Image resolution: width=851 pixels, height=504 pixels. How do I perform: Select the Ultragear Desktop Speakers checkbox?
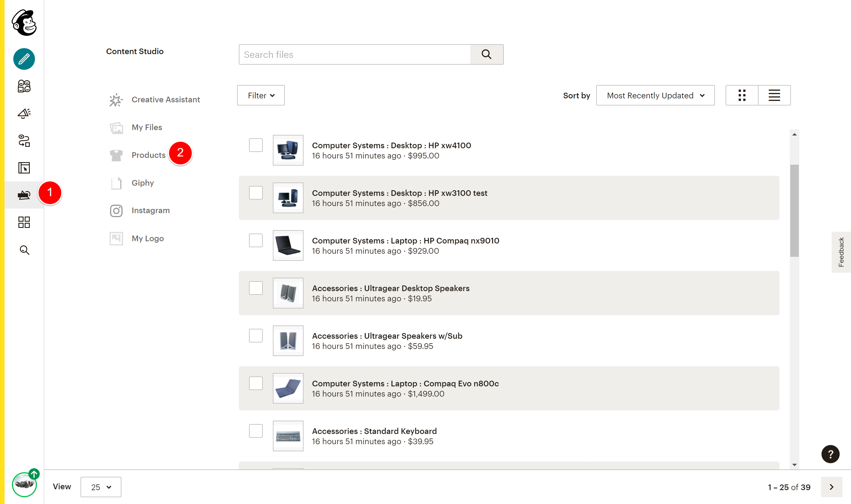(x=256, y=288)
